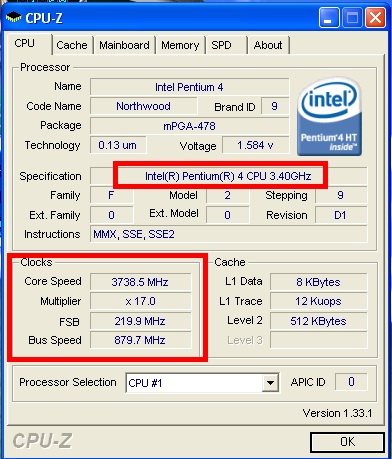
Task: Expand the Processor Selection dropdown arrow
Action: (x=270, y=383)
